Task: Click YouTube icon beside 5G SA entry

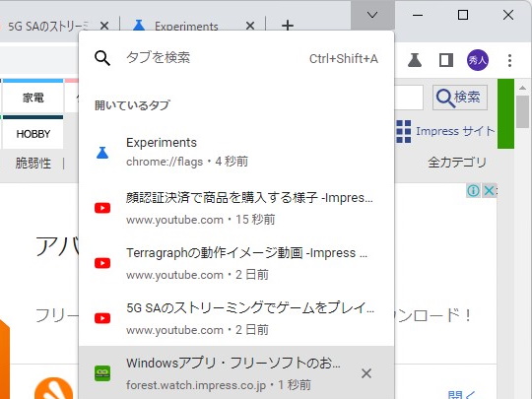Action: tap(102, 318)
